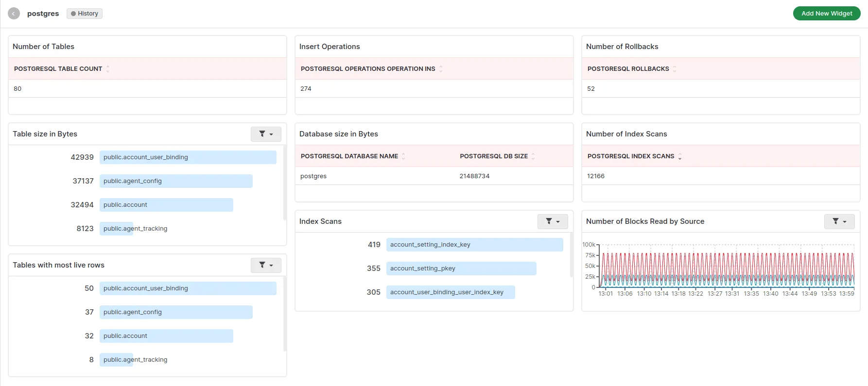Screen dimensions: 868x386
Task: Open filter dropdown for Table size in Bytes
Action: pos(266,134)
